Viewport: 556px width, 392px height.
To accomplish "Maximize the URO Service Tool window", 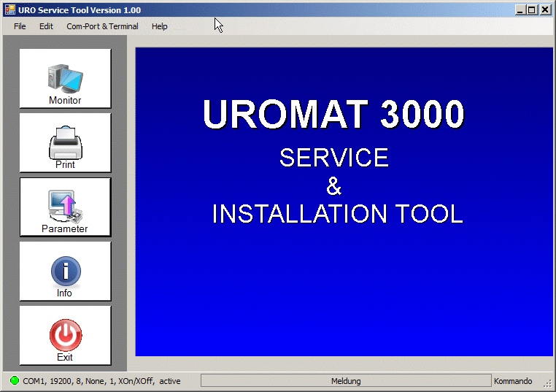I will pos(532,10).
